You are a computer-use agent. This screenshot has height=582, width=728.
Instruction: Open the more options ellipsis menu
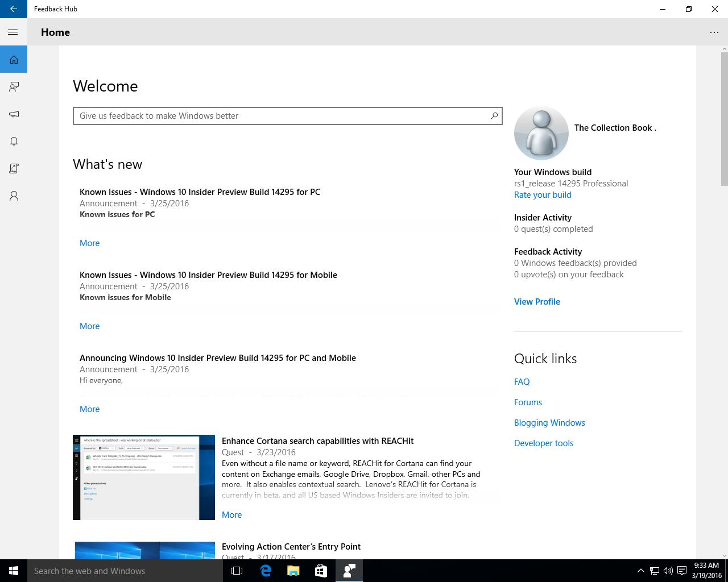(714, 32)
